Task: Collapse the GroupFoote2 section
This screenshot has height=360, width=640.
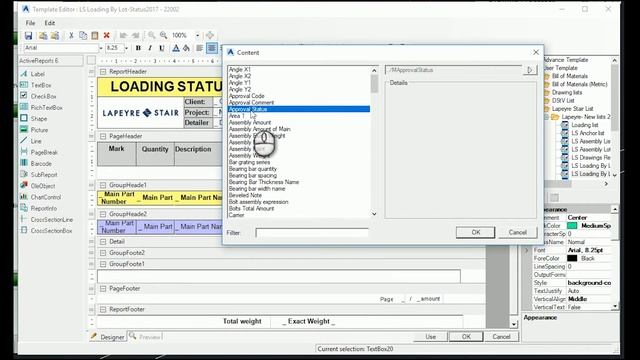Action: (x=103, y=253)
